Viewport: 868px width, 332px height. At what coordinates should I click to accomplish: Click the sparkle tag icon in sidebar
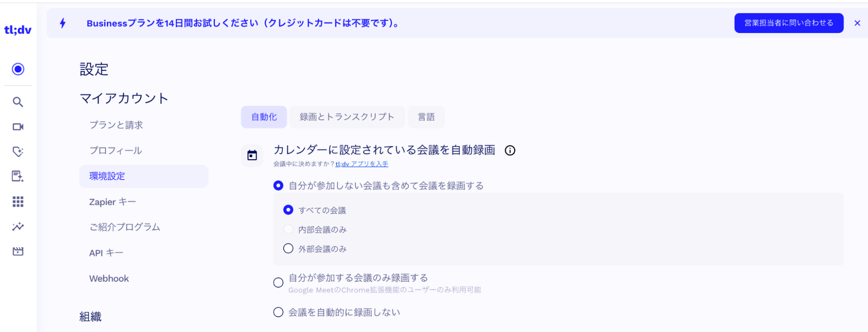[x=18, y=151]
